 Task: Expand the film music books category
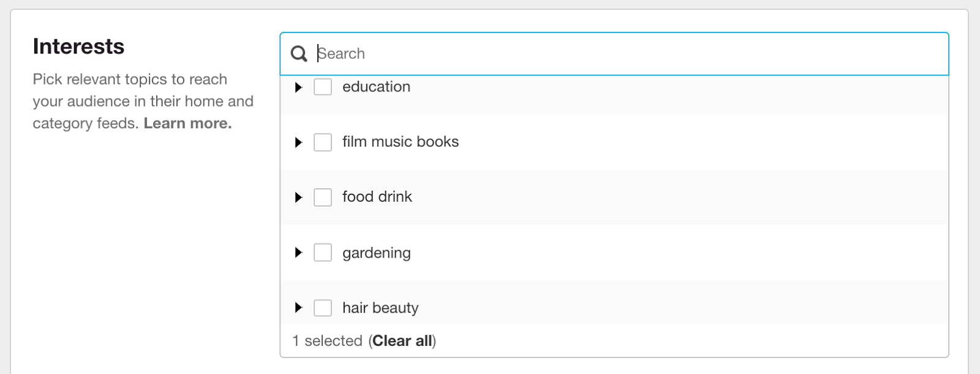tap(298, 142)
